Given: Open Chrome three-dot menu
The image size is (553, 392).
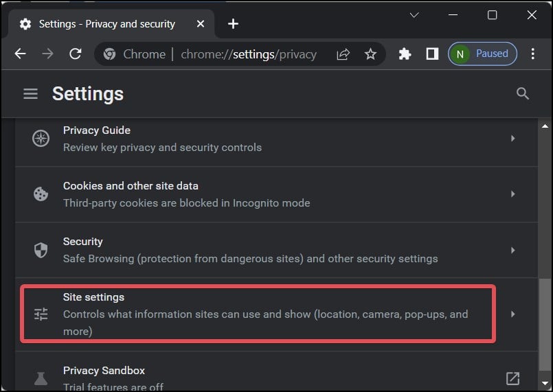Looking at the screenshot, I should [532, 54].
